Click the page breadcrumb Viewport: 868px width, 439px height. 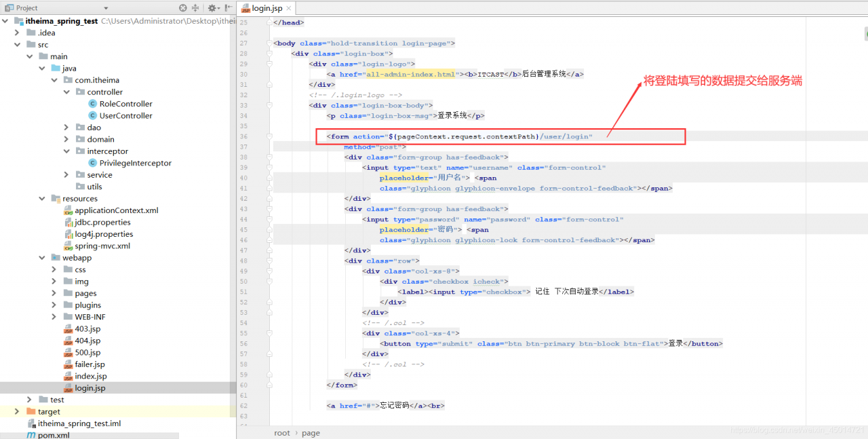pyautogui.click(x=311, y=433)
